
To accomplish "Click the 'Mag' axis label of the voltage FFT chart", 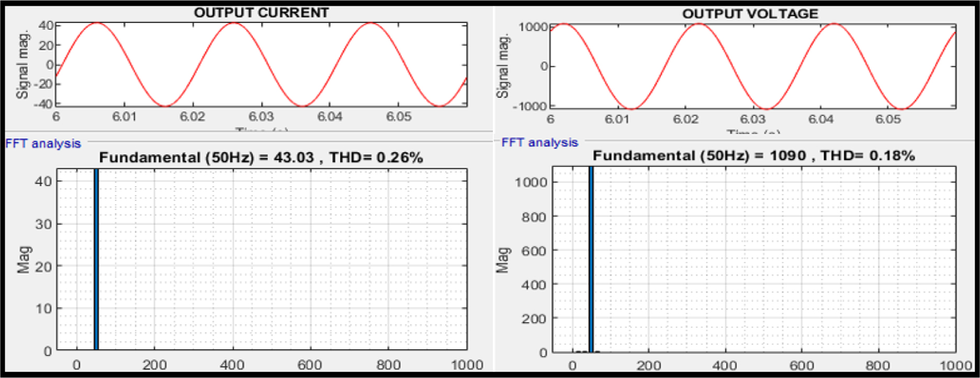I will pyautogui.click(x=502, y=260).
